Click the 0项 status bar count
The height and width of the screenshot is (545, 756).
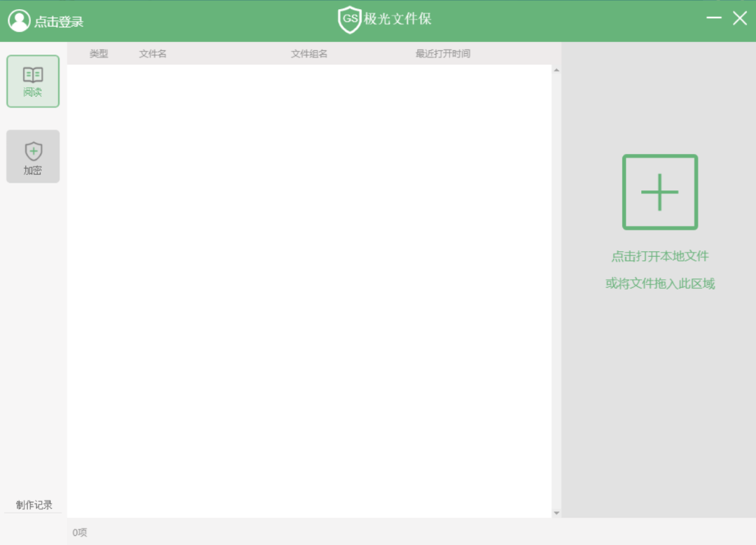point(80,532)
